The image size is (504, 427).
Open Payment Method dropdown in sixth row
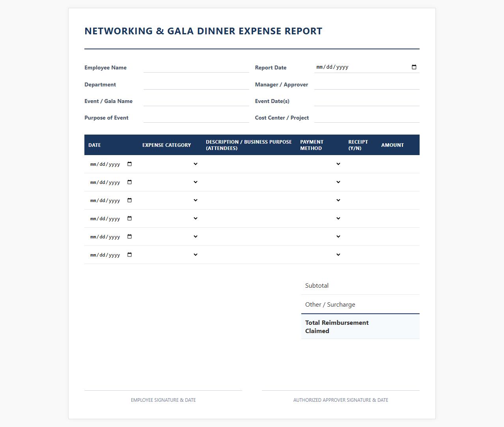pyautogui.click(x=320, y=255)
